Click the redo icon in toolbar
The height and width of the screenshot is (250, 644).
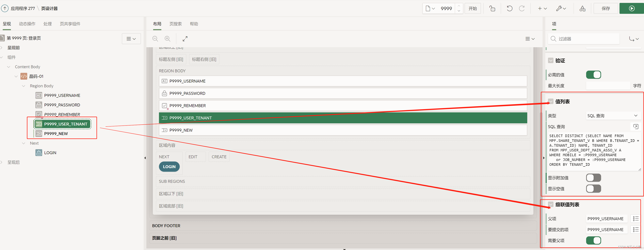[x=522, y=9]
